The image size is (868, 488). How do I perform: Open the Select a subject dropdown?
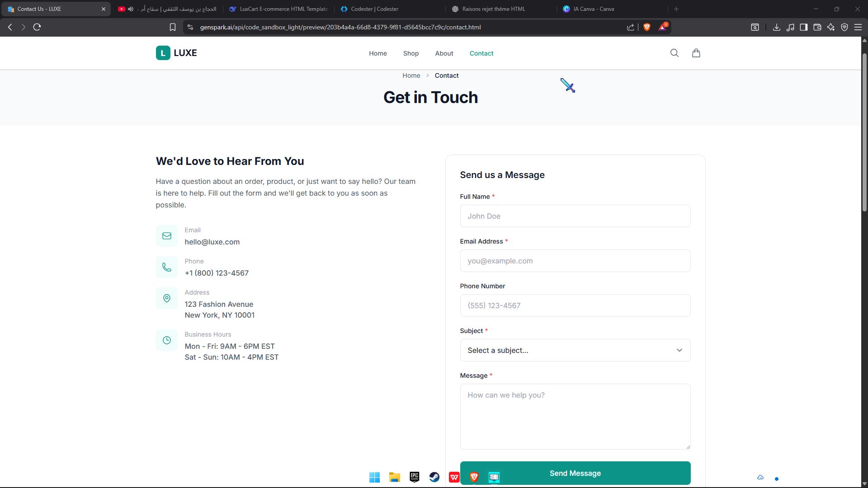coord(575,350)
